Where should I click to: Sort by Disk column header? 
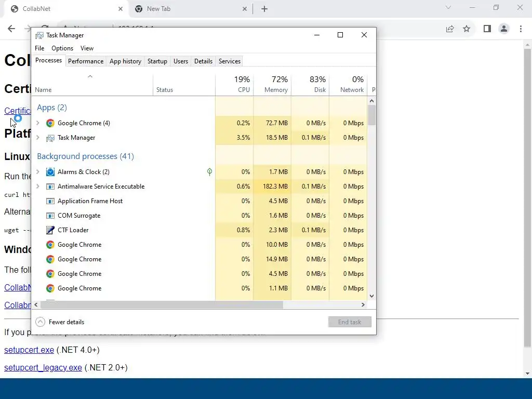click(x=311, y=85)
